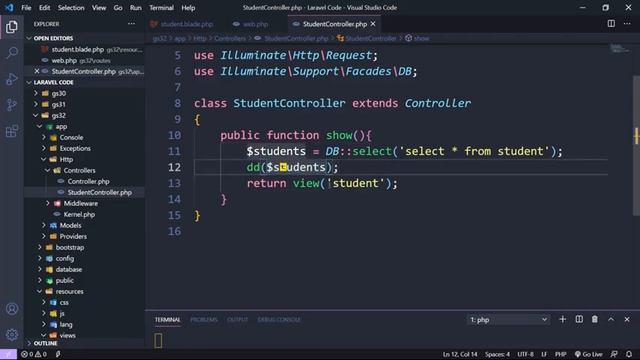Split the terminal panel
This screenshot has width=640, height=360.
579,319
